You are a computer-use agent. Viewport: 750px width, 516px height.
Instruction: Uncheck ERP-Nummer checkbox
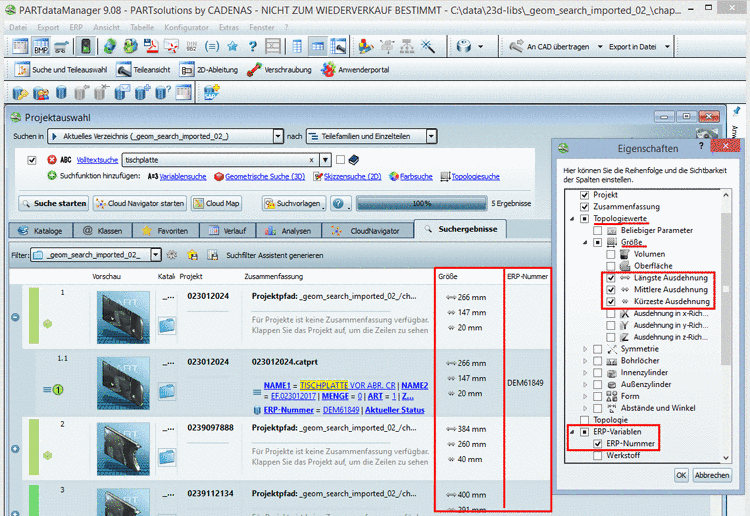597,444
